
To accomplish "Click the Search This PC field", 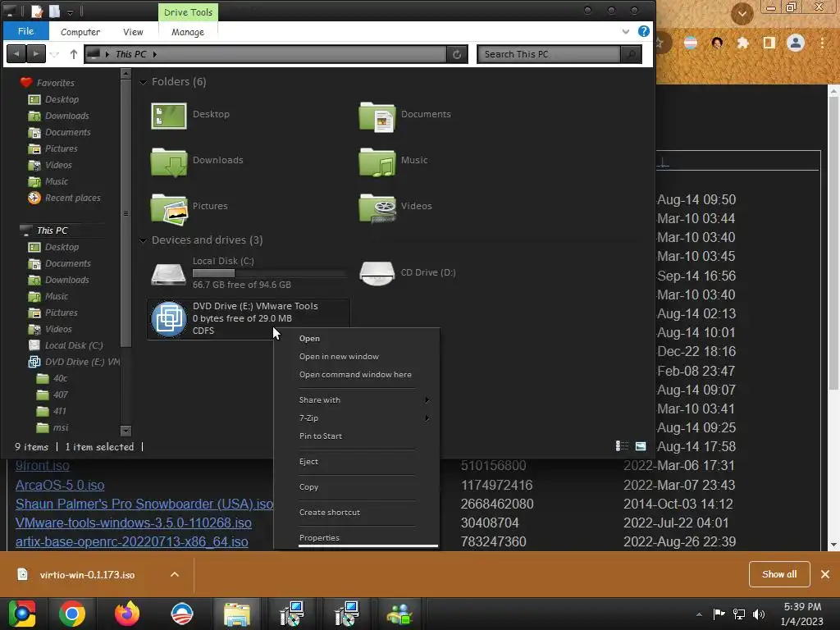I will click(x=549, y=54).
